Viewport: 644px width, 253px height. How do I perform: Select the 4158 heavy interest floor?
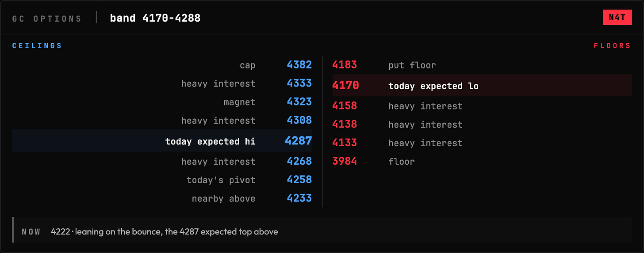coord(482,106)
